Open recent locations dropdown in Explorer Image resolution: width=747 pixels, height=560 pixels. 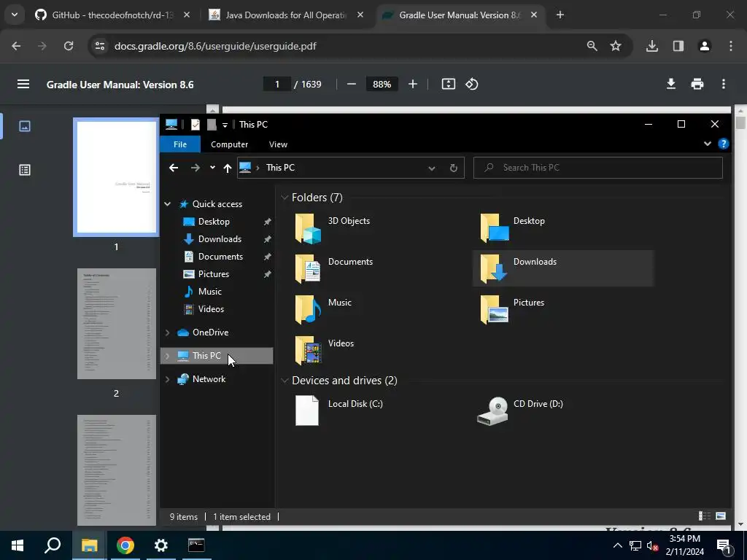212,168
